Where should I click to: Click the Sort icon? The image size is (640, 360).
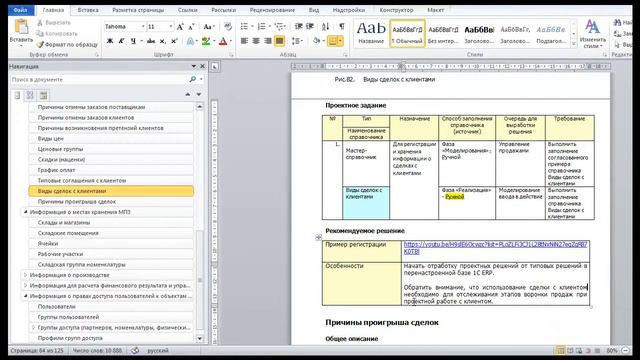click(x=325, y=27)
